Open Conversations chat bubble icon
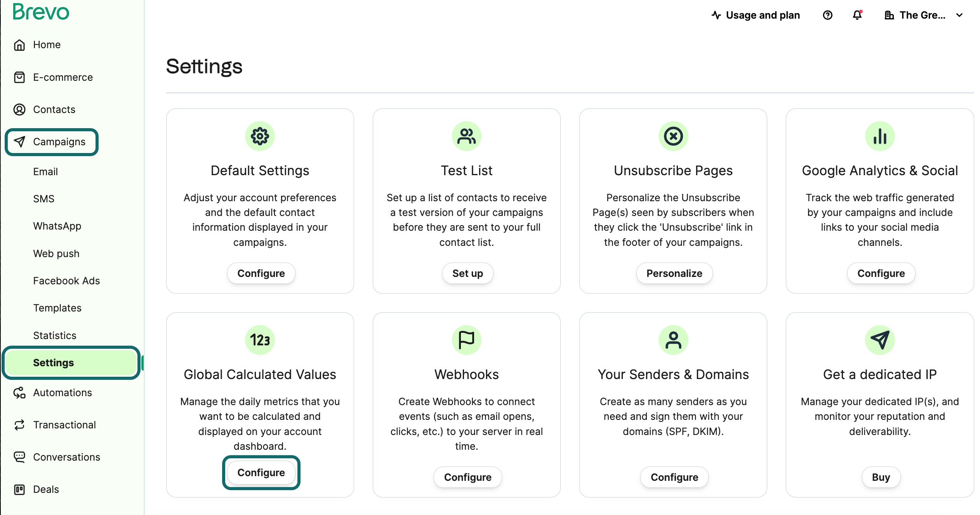The image size is (980, 515). (x=19, y=457)
